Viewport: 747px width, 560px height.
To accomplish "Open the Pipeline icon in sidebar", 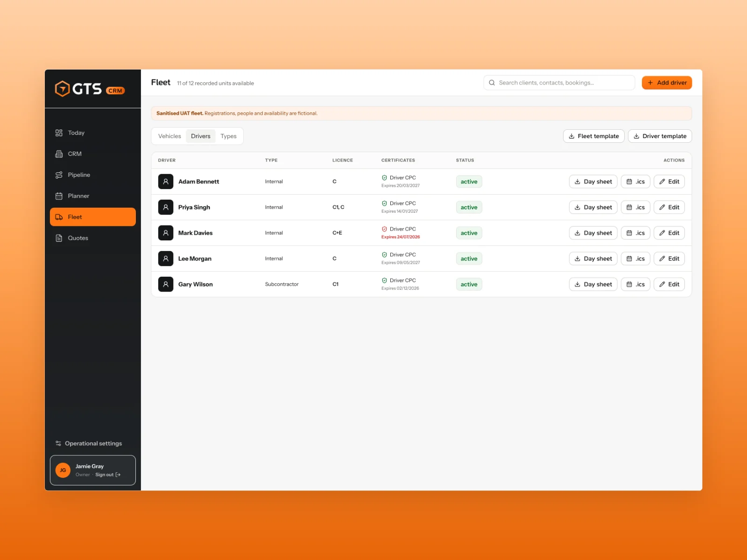I will click(59, 175).
